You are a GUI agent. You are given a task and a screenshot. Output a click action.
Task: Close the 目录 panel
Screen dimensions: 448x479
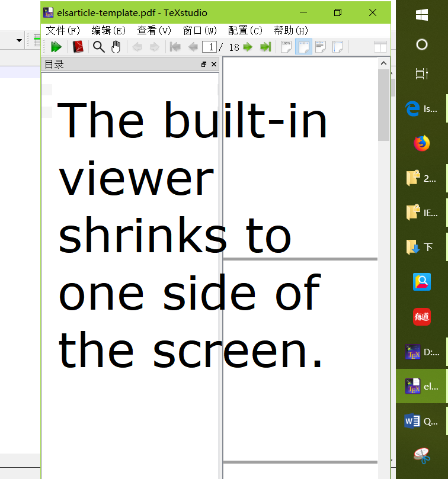point(214,64)
